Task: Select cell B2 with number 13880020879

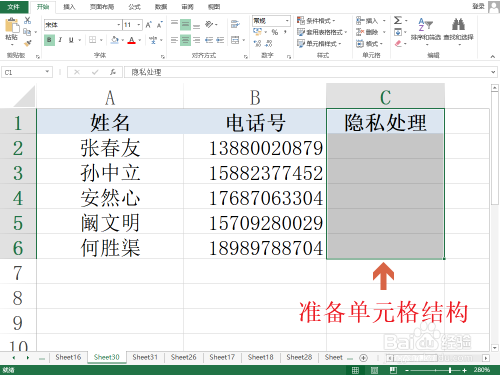Action: click(255, 148)
